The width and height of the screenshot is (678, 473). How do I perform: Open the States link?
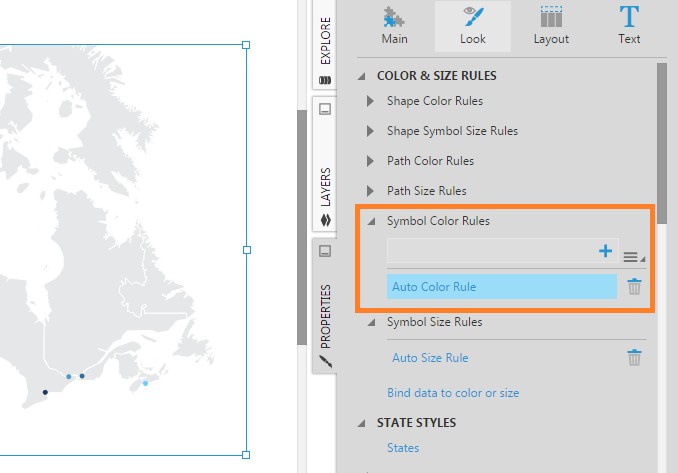click(x=403, y=448)
